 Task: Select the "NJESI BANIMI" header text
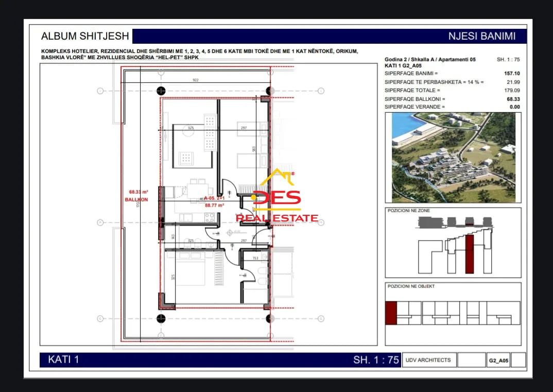482,36
